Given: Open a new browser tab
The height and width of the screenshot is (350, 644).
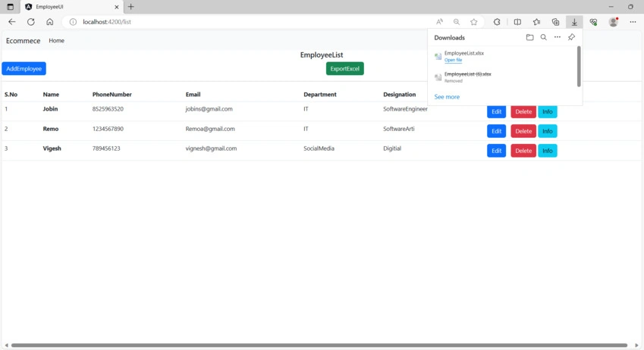Looking at the screenshot, I should 130,7.
